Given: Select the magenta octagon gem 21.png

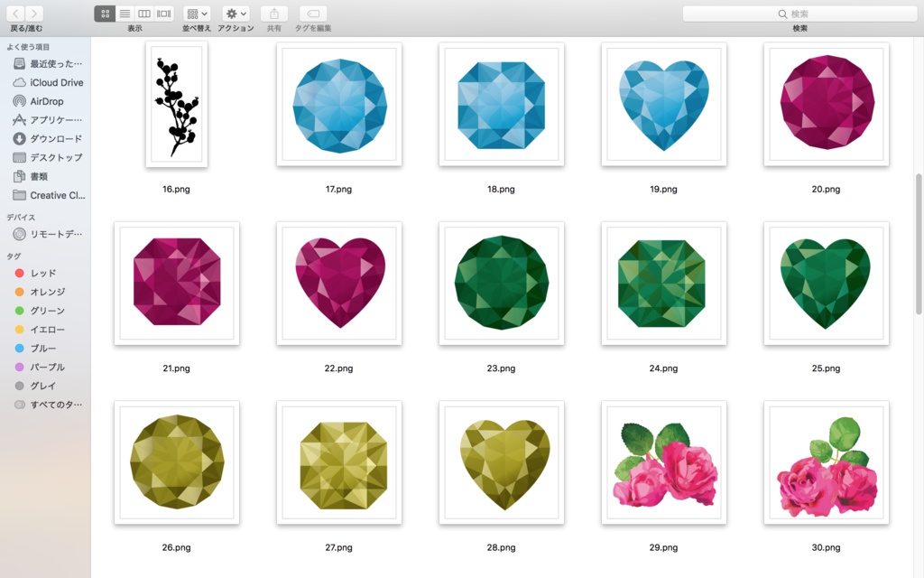Looking at the screenshot, I should (177, 283).
